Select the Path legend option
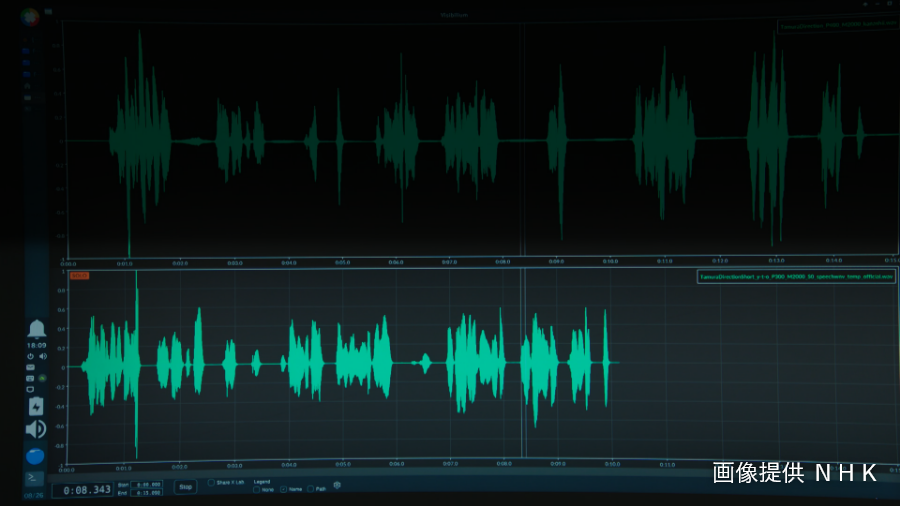This screenshot has width=900, height=506. 311,489
